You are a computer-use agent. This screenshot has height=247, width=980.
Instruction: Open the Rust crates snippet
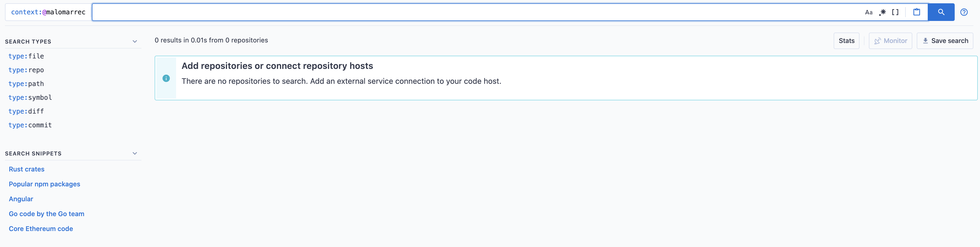[x=27, y=169]
